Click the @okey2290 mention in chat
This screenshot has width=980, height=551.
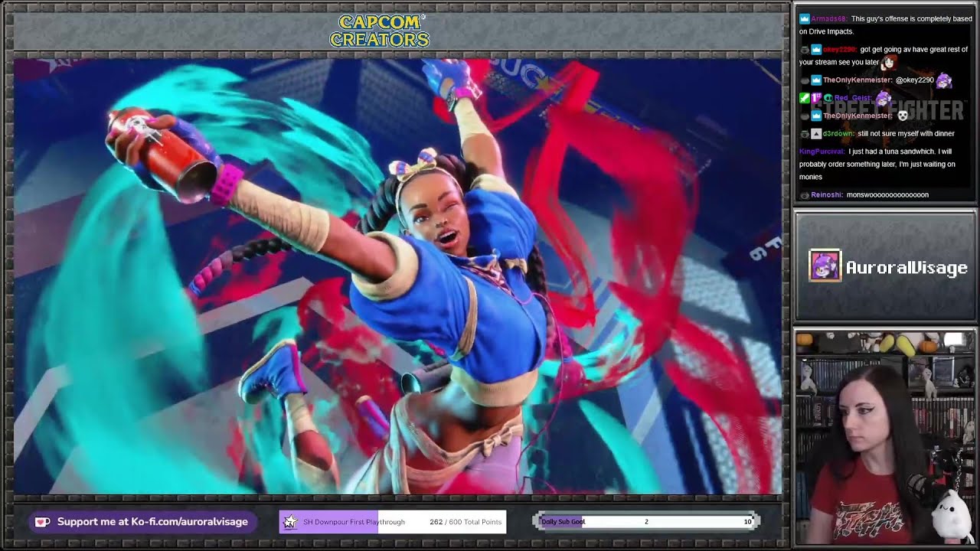915,80
